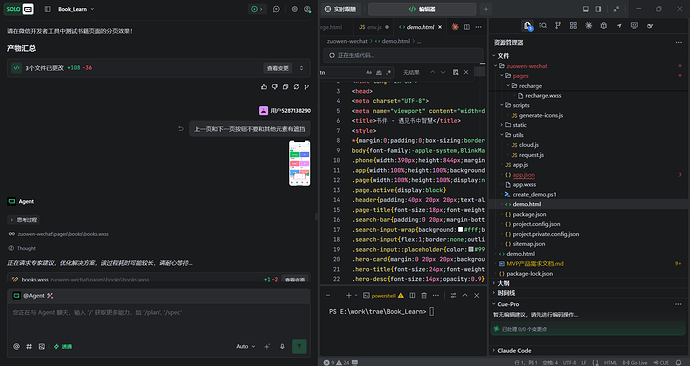Open the Book_Learn project dropdown
Viewport: 690px width, 366px height.
[76, 9]
